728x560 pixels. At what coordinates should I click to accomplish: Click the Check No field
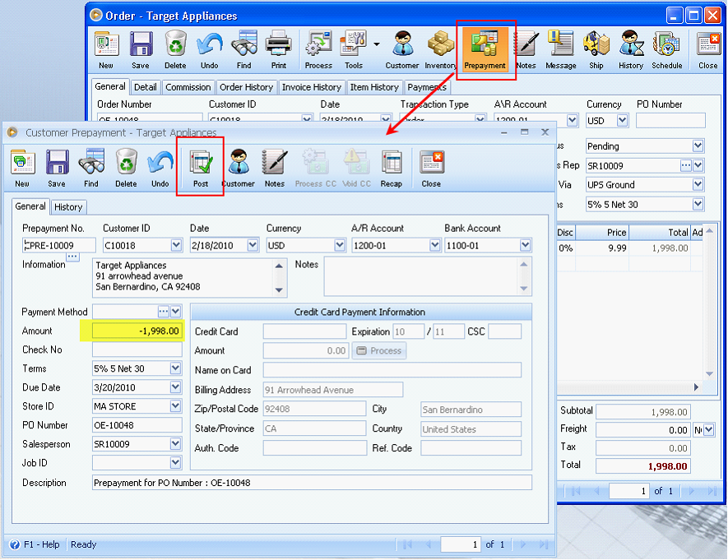click(137, 349)
